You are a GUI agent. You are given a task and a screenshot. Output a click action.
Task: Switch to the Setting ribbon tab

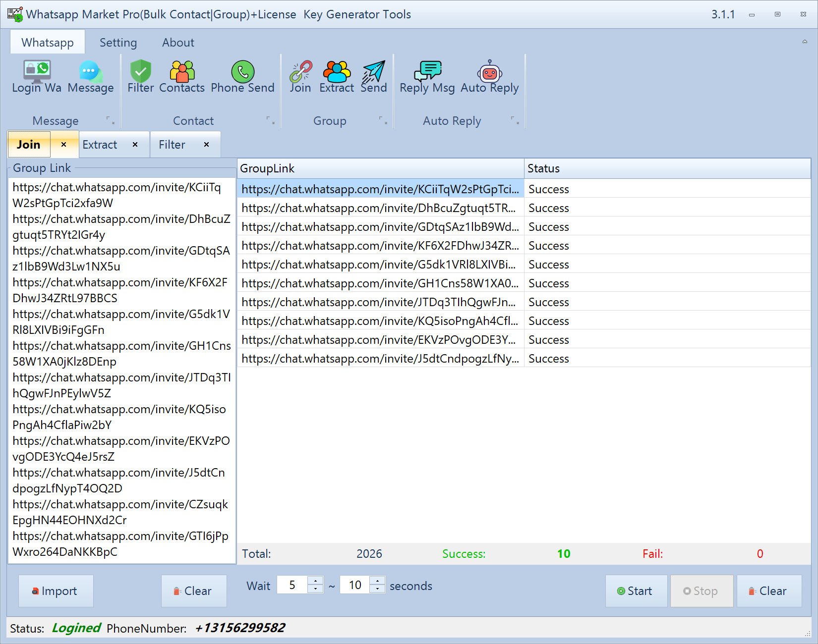(x=118, y=43)
